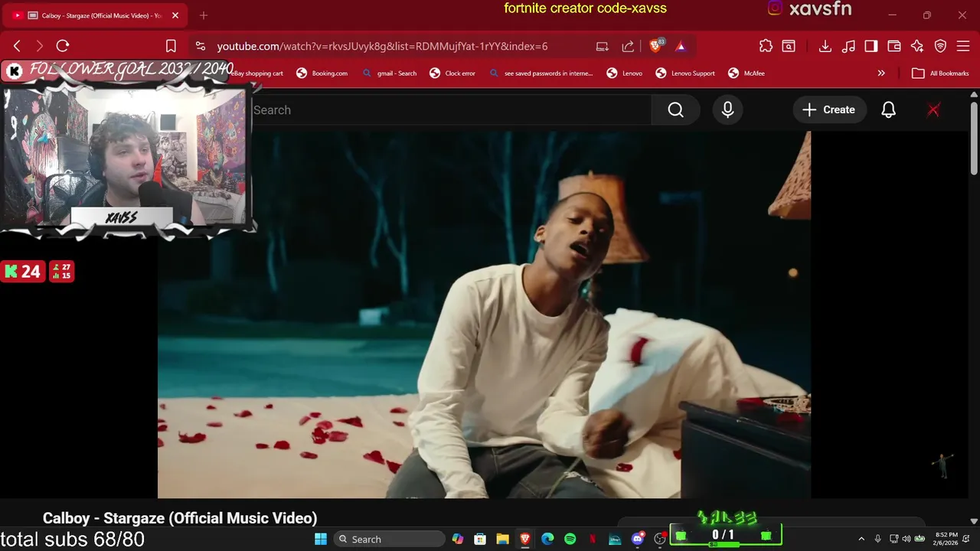
Task: Close the Calboy - Stargaze tab
Action: [175, 15]
